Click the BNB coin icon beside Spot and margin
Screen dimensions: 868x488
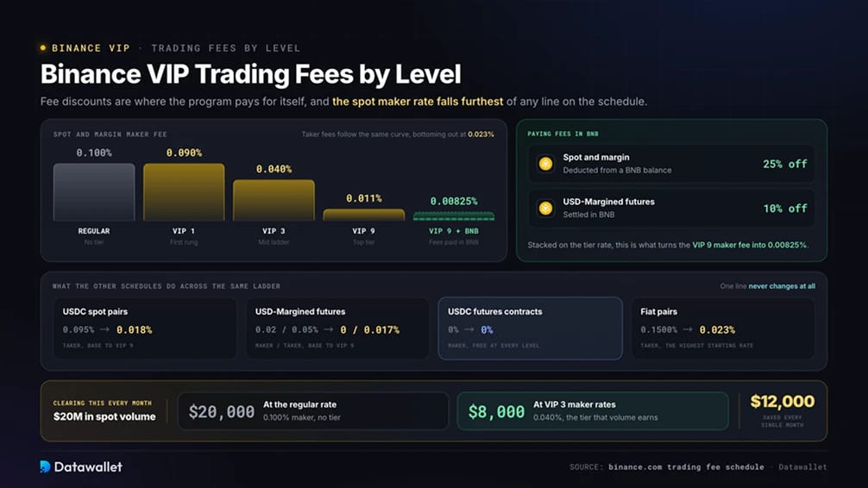pos(546,164)
